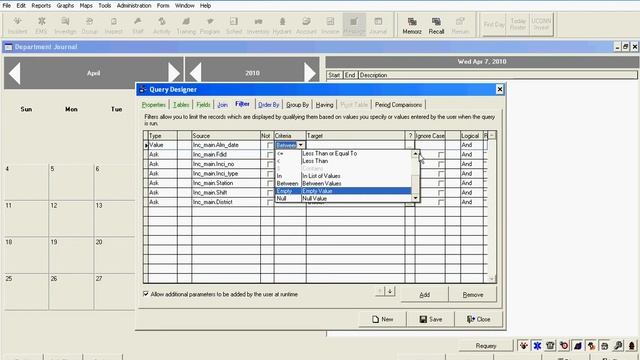Click the Inventory toolbar icon

(258, 25)
